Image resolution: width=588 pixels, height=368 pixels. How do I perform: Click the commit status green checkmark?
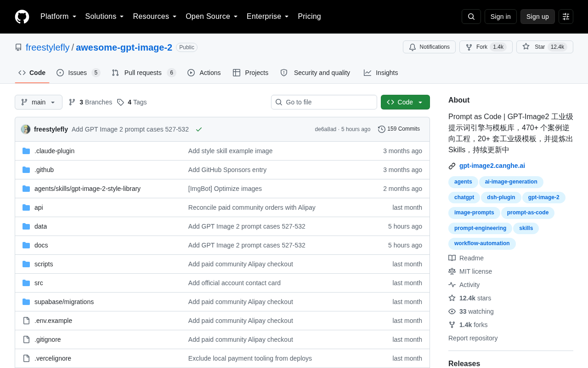199,129
